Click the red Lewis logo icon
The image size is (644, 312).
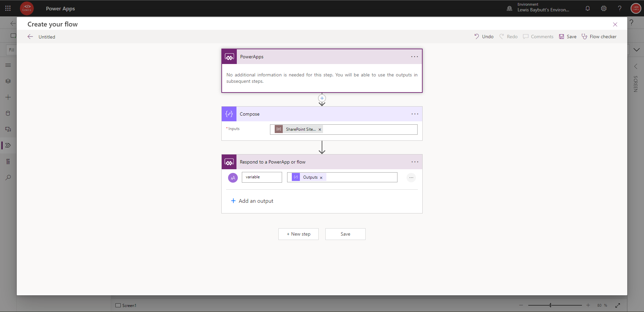coord(27,8)
